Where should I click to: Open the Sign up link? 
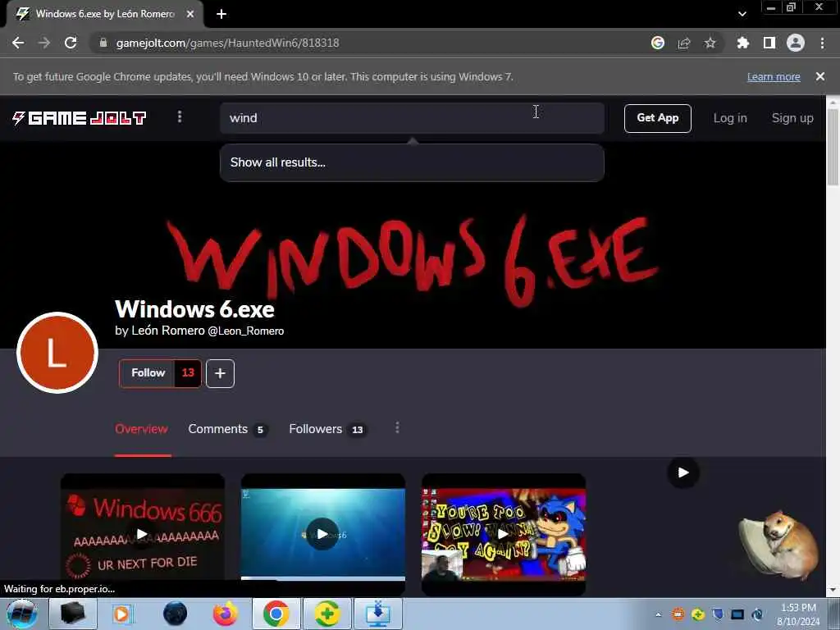click(x=792, y=118)
